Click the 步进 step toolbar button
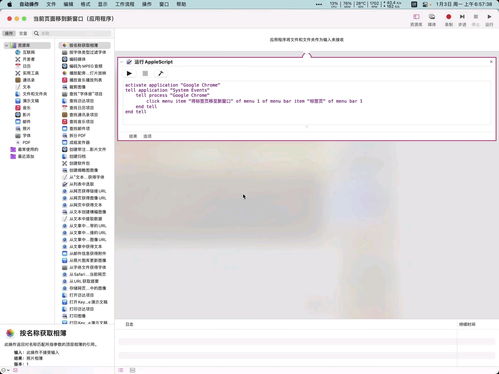This screenshot has height=374, width=499. [x=462, y=19]
